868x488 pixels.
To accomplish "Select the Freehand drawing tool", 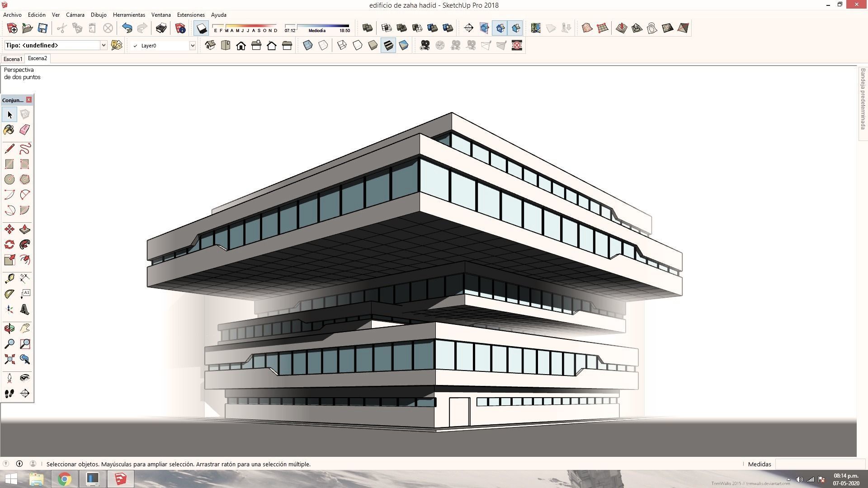I will [x=25, y=149].
